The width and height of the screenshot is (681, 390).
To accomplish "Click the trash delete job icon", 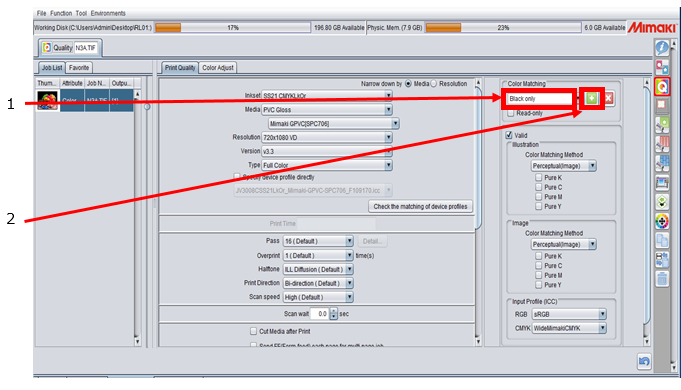I will pos(661,279).
